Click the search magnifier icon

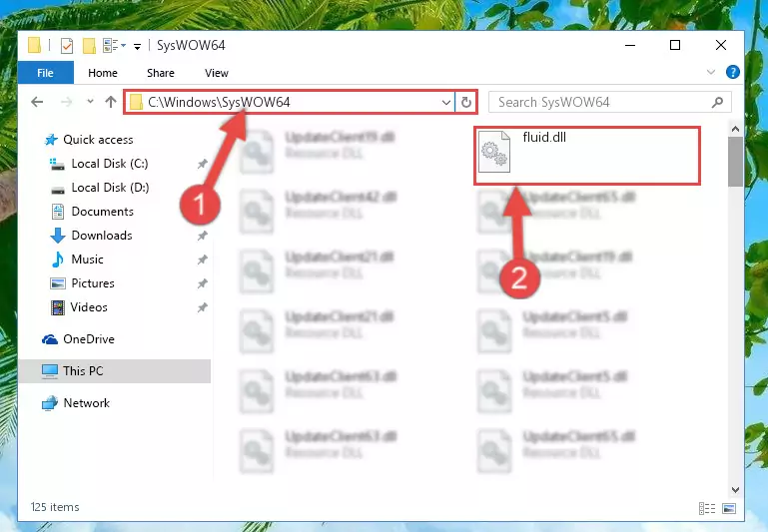coord(717,102)
